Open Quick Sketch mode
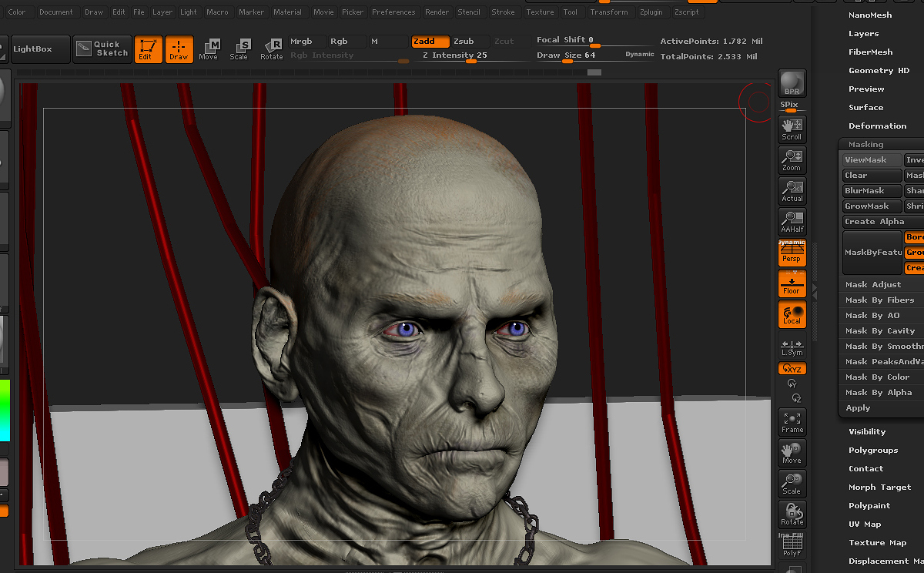This screenshot has width=924, height=573. tap(103, 49)
